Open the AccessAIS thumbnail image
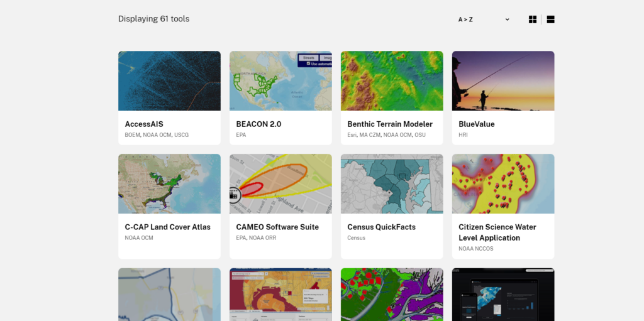644x321 pixels. (x=169, y=81)
